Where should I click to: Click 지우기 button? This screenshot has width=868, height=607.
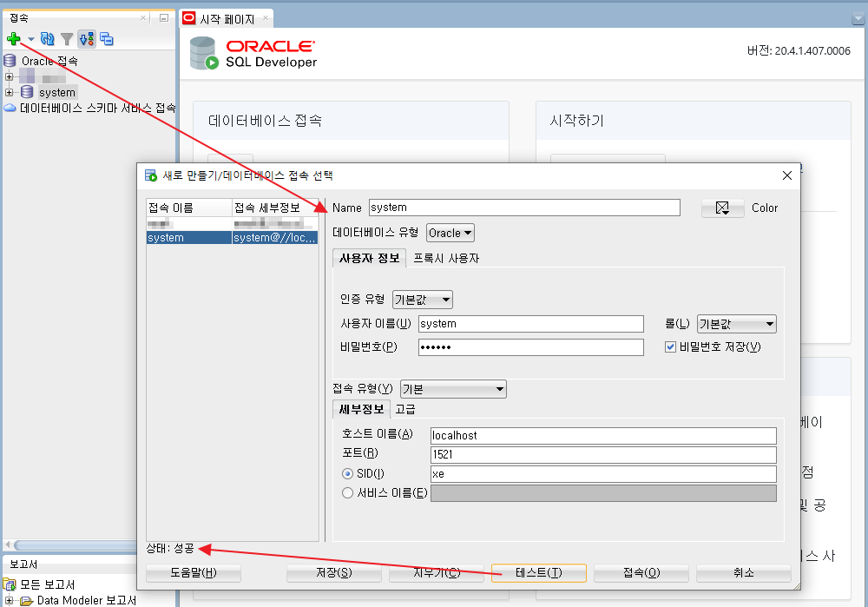click(x=437, y=572)
